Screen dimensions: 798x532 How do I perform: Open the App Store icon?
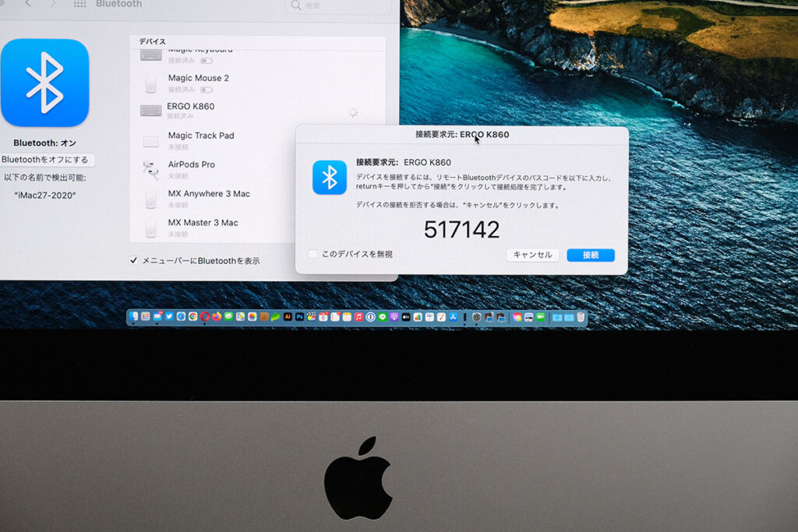pyautogui.click(x=453, y=317)
